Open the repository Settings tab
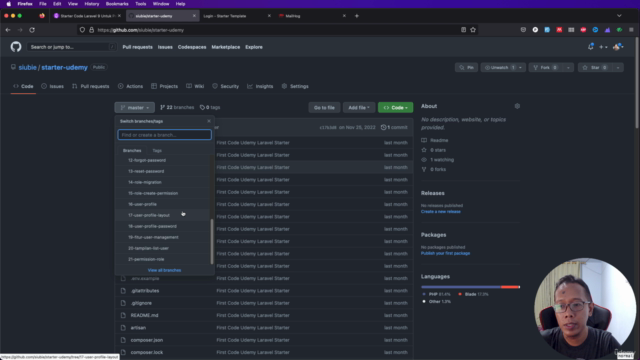640x360 pixels. (x=295, y=86)
